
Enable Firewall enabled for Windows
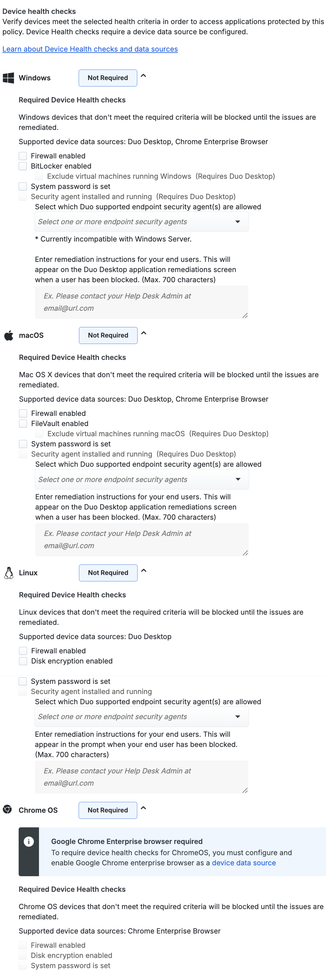tap(23, 156)
